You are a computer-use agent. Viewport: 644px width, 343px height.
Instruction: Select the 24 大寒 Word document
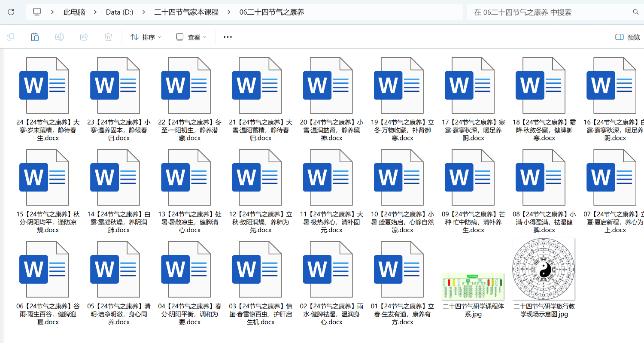(x=43, y=85)
